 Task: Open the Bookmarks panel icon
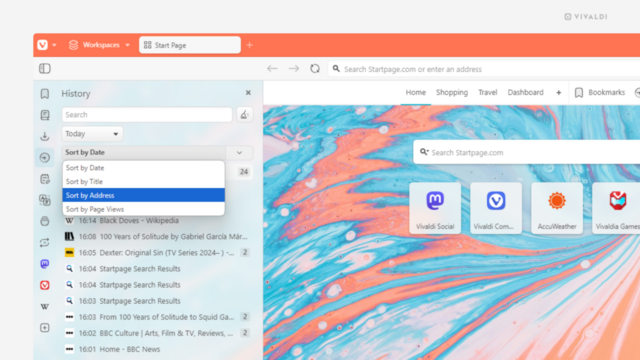[x=45, y=93]
